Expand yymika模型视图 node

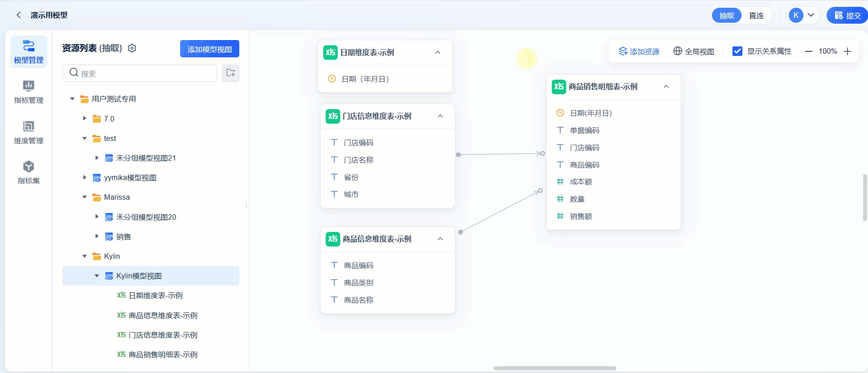[x=84, y=177]
